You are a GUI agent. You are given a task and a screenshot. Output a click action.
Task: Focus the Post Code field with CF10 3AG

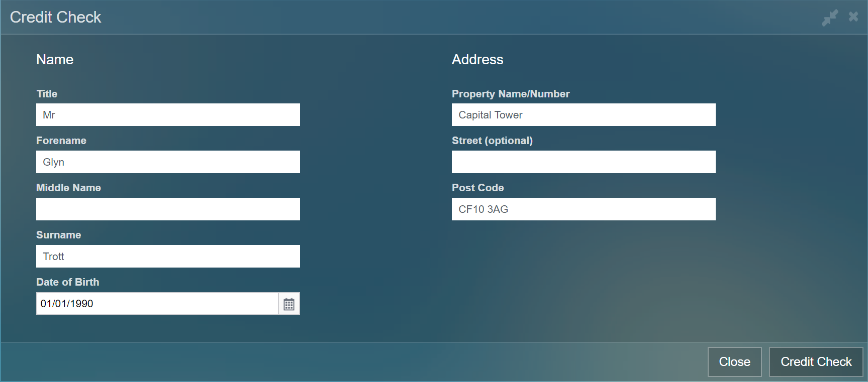(583, 209)
